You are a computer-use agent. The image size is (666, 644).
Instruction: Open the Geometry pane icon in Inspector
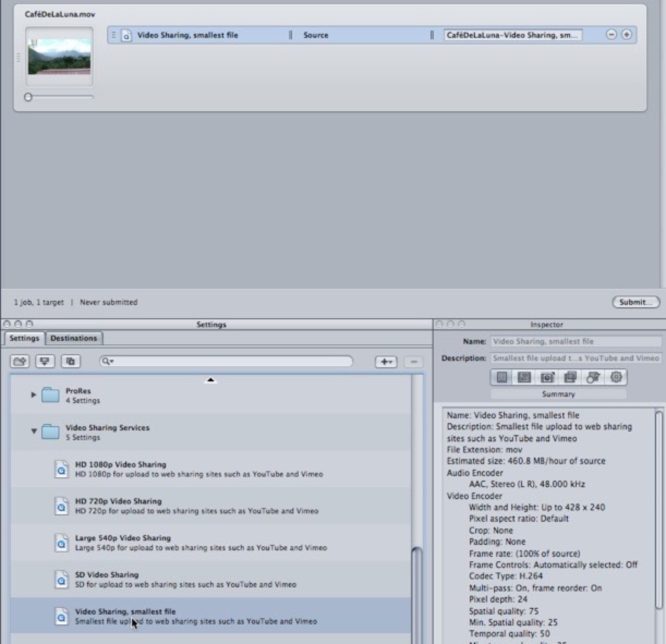tap(593, 377)
